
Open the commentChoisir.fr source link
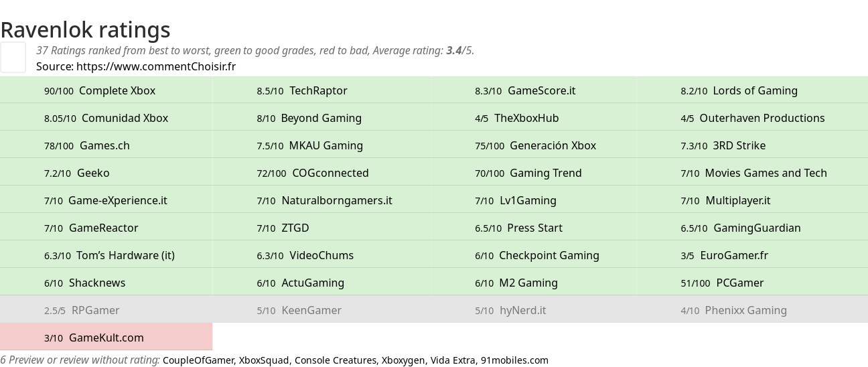pos(155,66)
